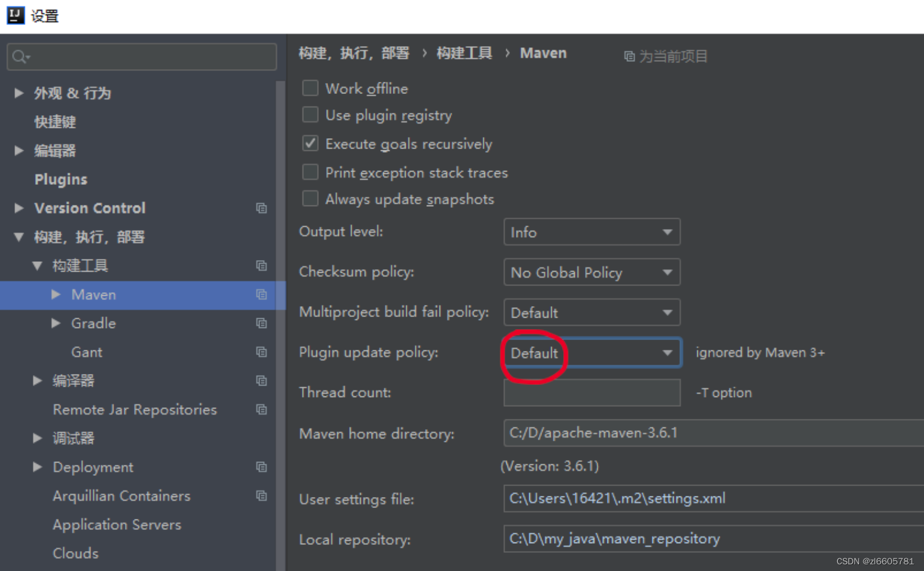
Task: Focus the settings search field
Action: (142, 56)
